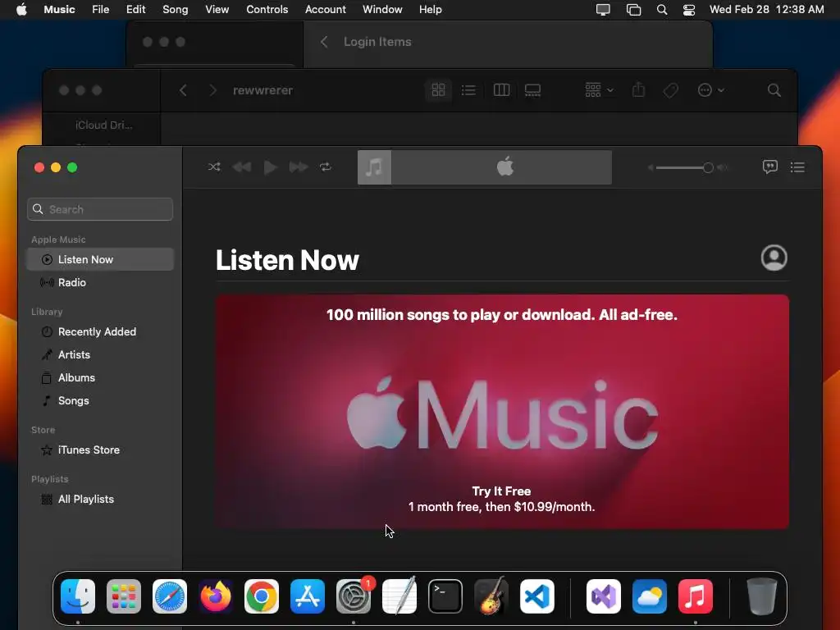This screenshot has height=630, width=840.
Task: Toggle the repeat button
Action: pos(325,167)
